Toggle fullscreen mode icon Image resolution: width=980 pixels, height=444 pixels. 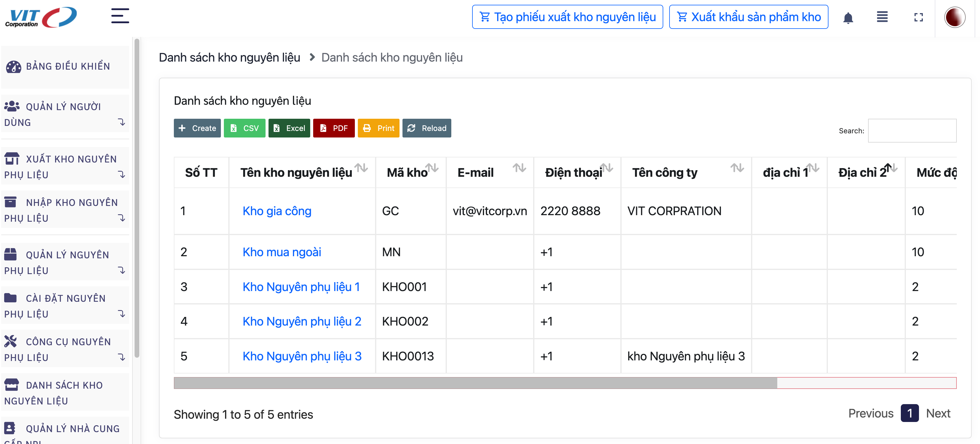(x=918, y=17)
